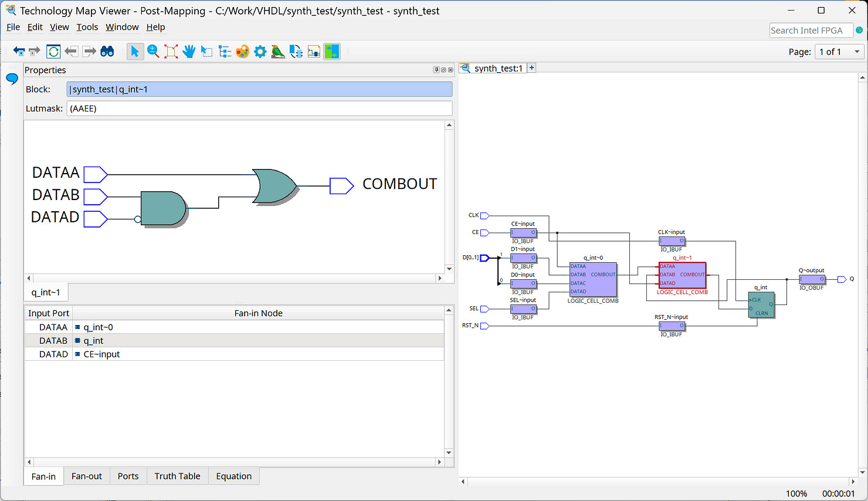Switch to the Equation tab

[x=233, y=476]
